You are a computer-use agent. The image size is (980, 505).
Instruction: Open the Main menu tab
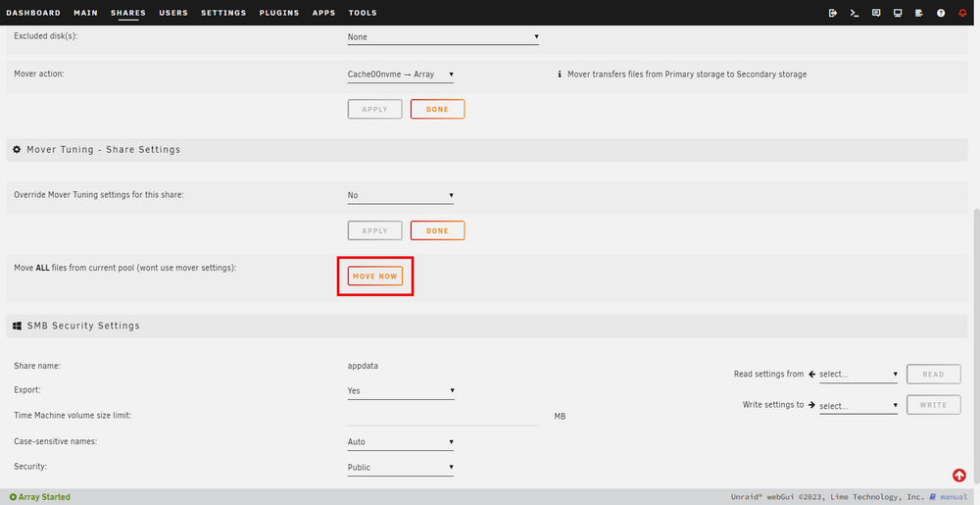tap(85, 13)
